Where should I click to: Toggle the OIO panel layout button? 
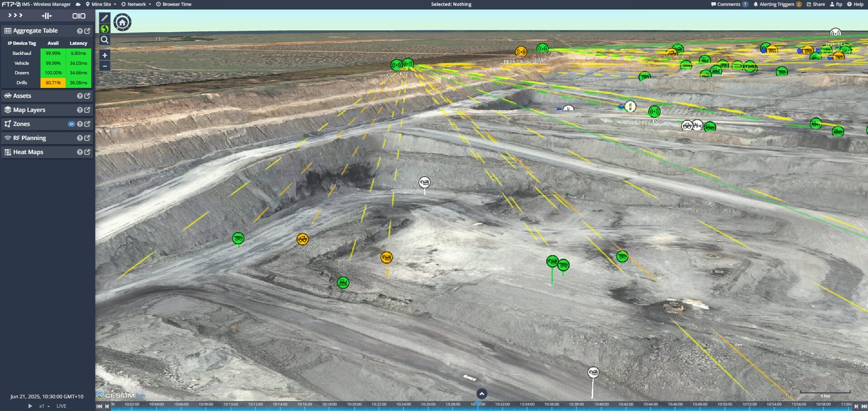(x=79, y=16)
